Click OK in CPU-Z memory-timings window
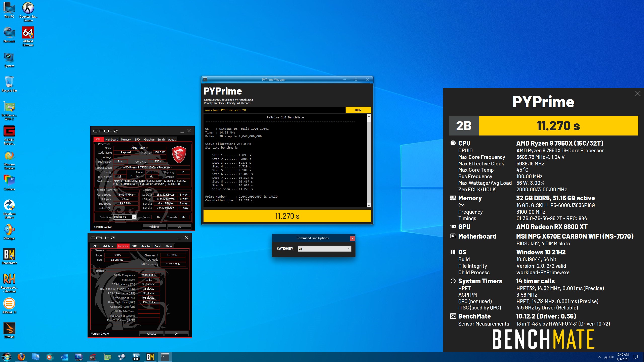 coord(176,334)
